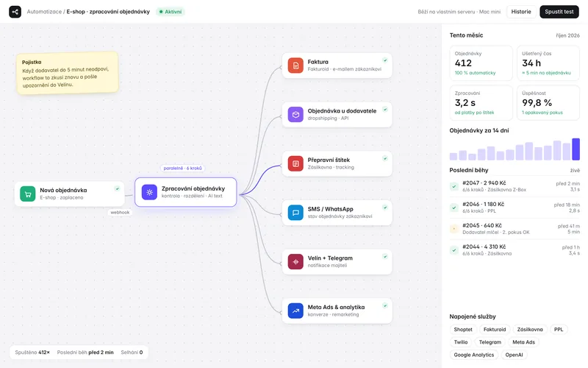Viewport: 588px width, 368px height.
Task: Open the Objednávky 412 stat card
Action: coord(481,63)
